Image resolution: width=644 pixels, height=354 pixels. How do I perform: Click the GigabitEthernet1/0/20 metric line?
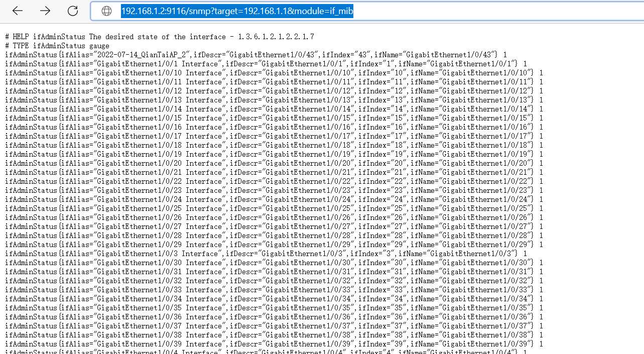pyautogui.click(x=274, y=163)
